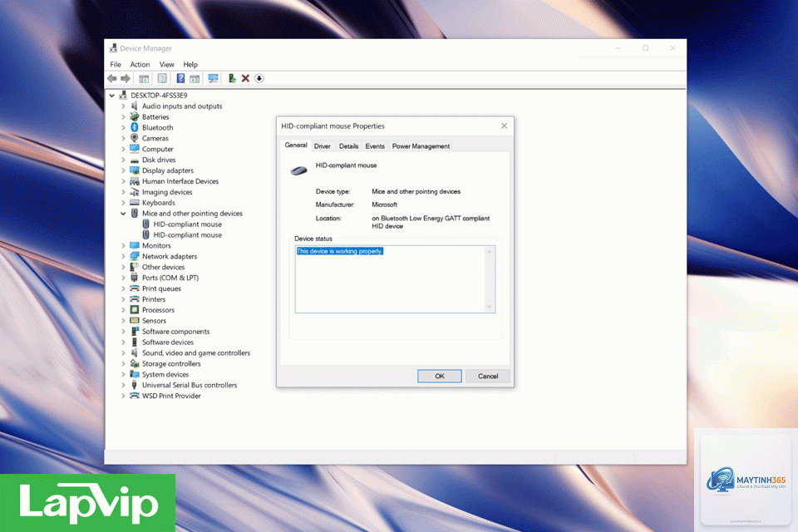Collapse the DESKTOP-4FSS3E9 root node
Image resolution: width=798 pixels, height=532 pixels.
[x=112, y=96]
